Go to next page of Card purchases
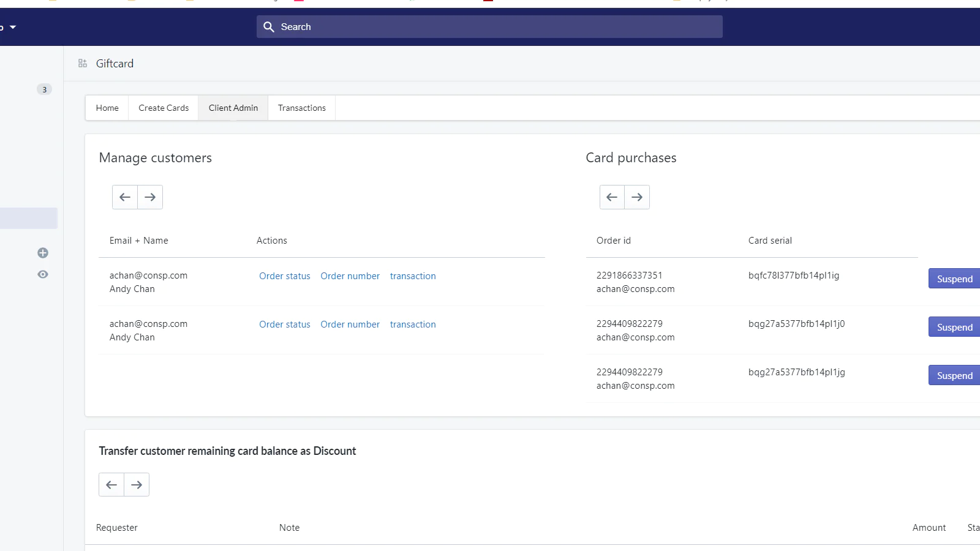980x551 pixels. 637,197
